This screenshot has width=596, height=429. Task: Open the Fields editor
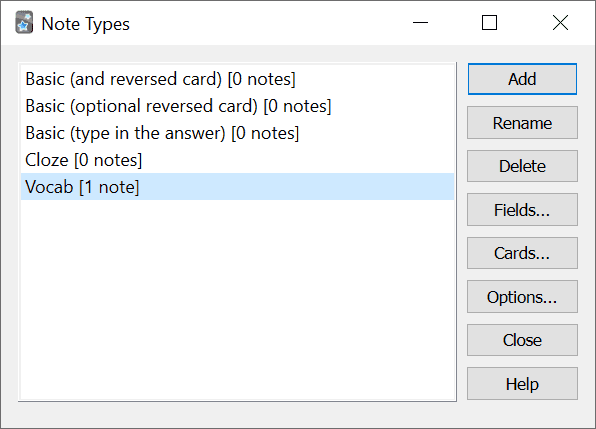click(x=522, y=210)
